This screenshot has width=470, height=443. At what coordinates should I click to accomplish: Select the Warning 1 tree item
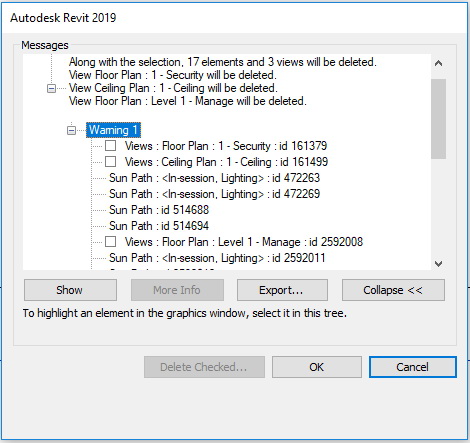click(114, 130)
